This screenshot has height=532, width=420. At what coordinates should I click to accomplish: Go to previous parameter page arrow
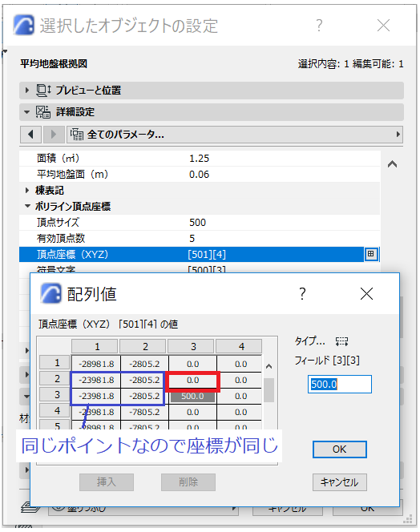[x=31, y=135]
